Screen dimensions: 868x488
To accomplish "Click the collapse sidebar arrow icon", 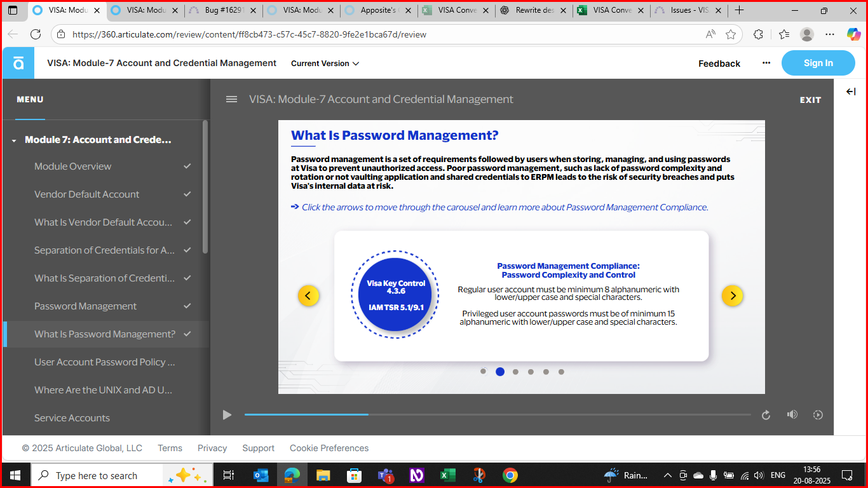I will pyautogui.click(x=851, y=91).
